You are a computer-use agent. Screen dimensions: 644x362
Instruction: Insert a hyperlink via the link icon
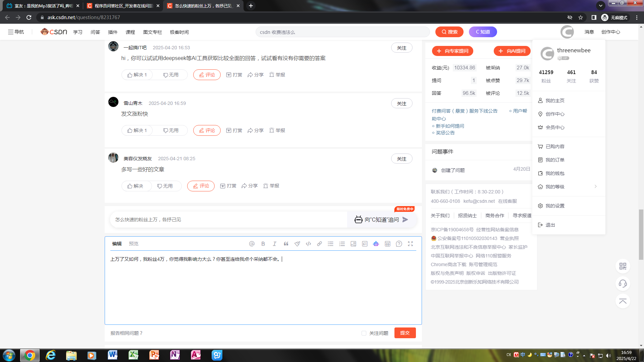pyautogui.click(x=319, y=244)
